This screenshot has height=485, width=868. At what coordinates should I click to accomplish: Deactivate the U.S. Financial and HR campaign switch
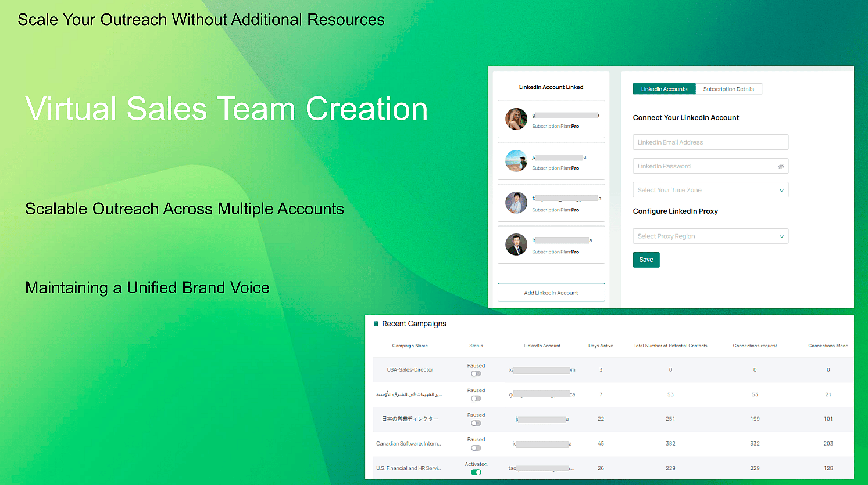point(476,472)
